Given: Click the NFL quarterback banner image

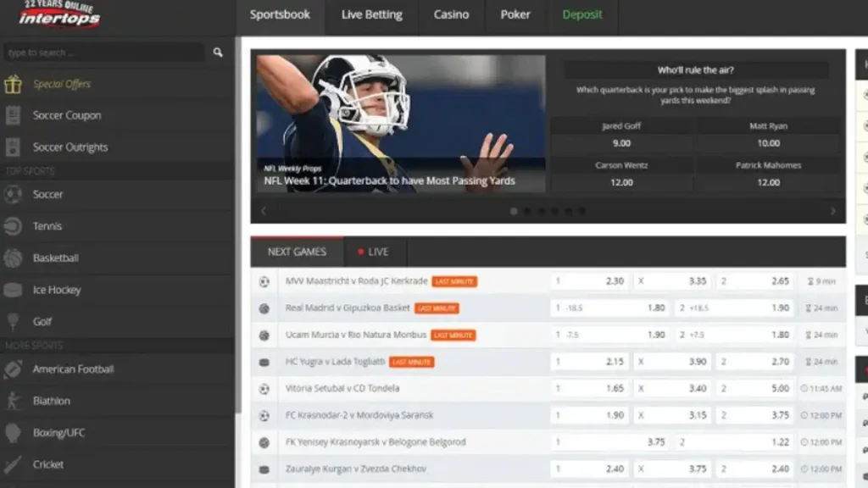Looking at the screenshot, I should click(x=401, y=124).
